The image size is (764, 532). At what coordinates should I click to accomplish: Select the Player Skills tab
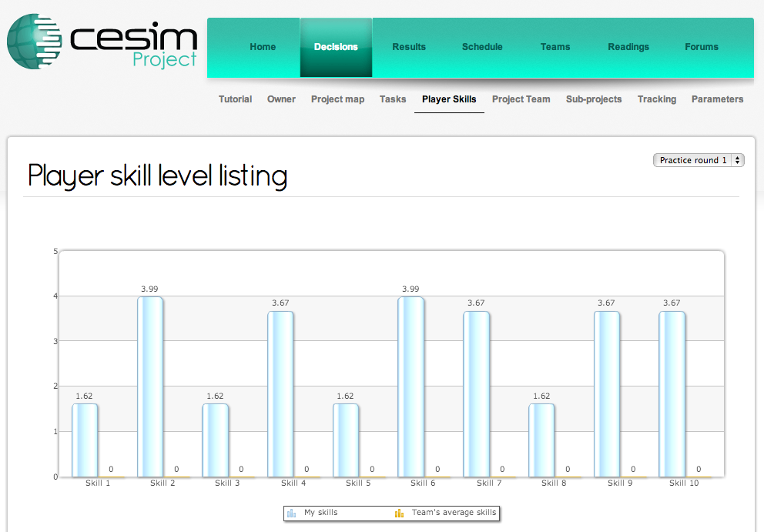(449, 99)
